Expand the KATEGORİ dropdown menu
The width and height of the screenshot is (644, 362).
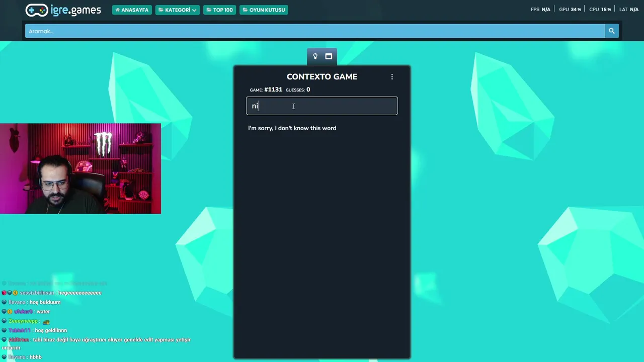tap(177, 10)
